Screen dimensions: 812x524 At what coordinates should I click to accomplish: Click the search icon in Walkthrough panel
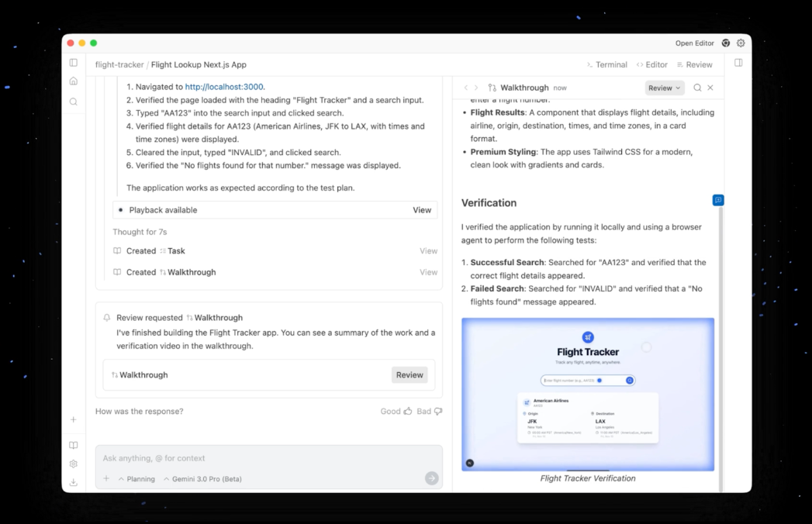point(697,88)
